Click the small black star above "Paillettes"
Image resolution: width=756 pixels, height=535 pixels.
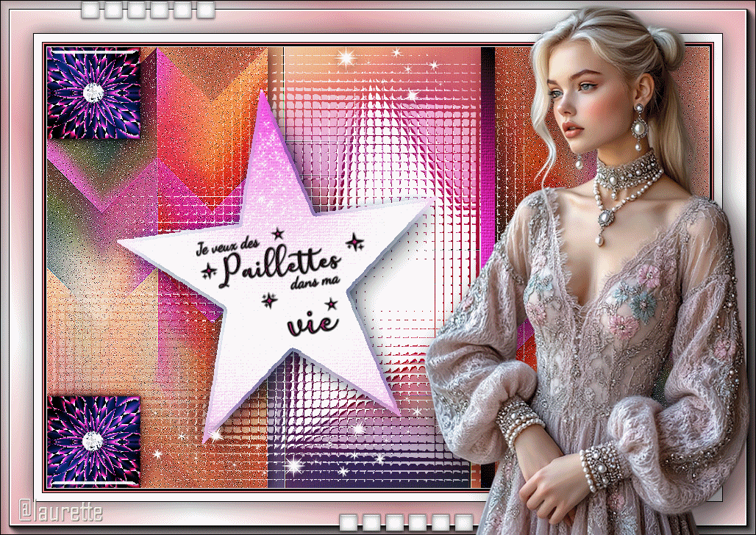tap(278, 234)
